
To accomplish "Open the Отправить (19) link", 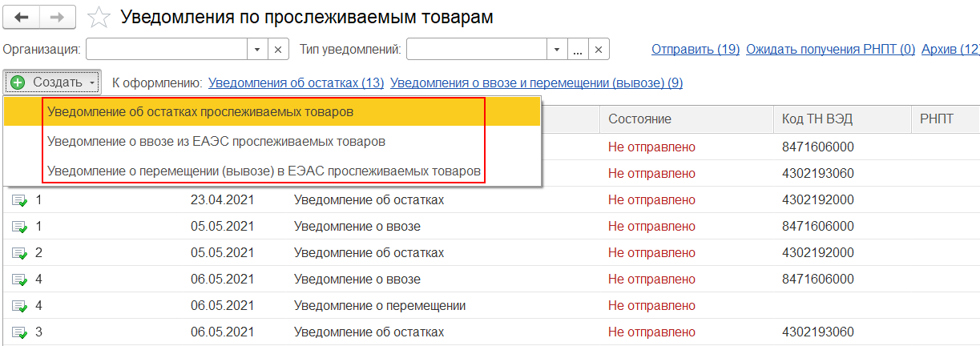I will [696, 50].
